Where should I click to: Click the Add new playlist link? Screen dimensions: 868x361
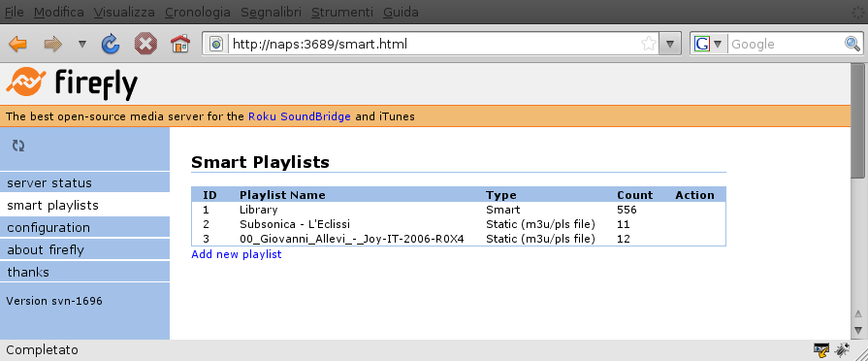coord(237,254)
